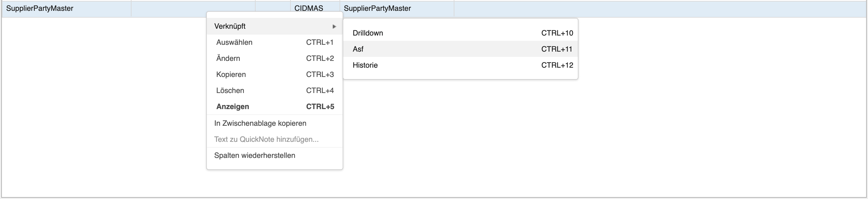868x199 pixels.
Task: Click In Zwischenablage kopieren
Action: (260, 123)
